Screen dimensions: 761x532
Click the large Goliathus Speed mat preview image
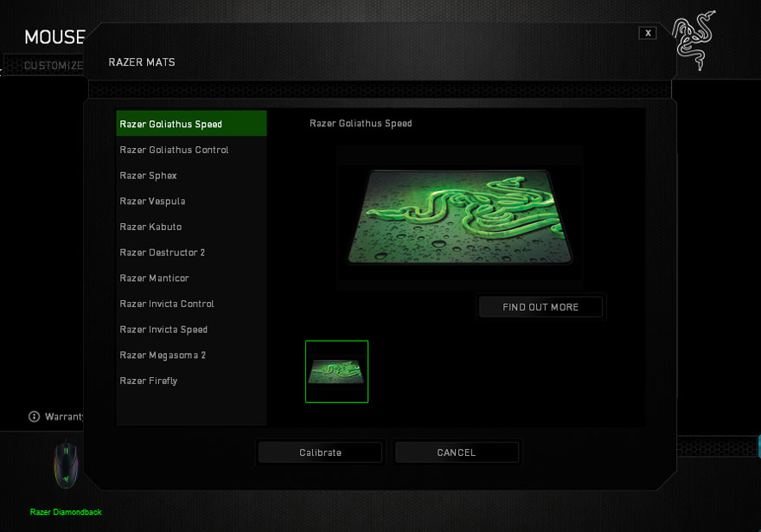[x=459, y=217]
